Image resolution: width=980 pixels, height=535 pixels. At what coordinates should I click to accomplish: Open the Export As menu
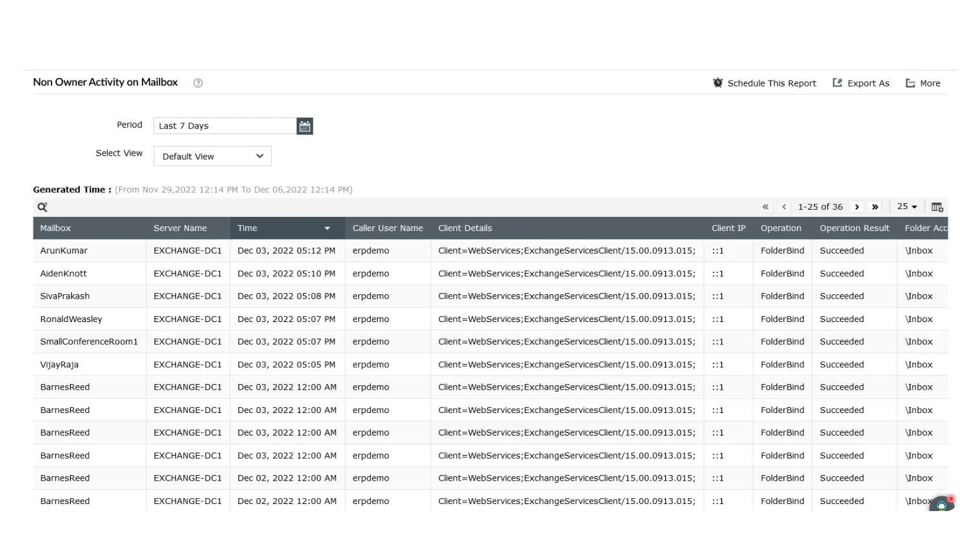click(861, 83)
